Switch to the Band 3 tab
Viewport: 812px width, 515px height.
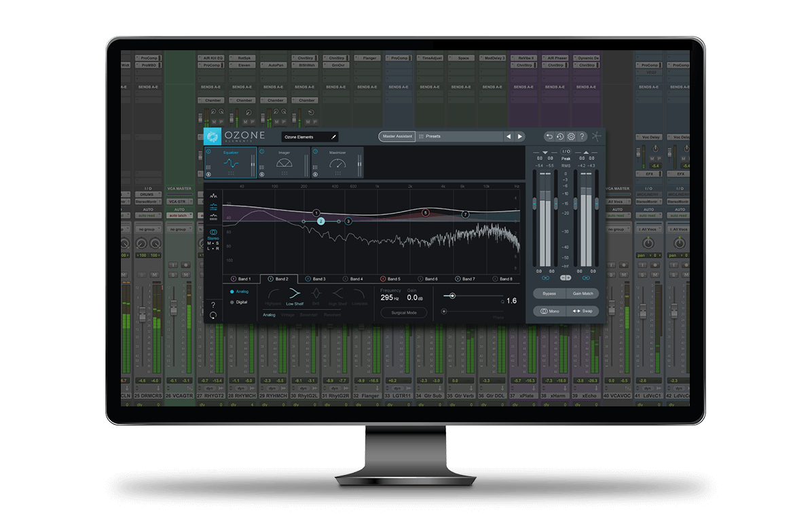click(x=316, y=279)
